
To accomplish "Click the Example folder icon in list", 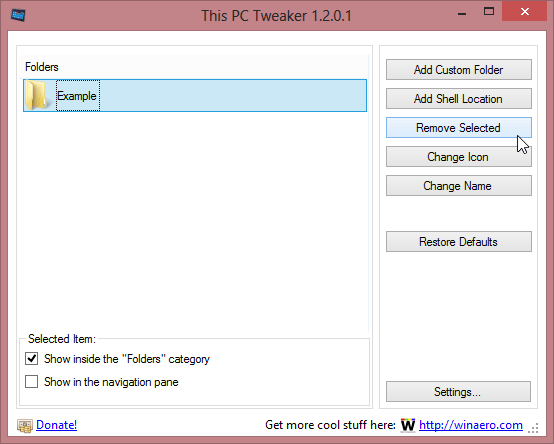I will tap(36, 95).
